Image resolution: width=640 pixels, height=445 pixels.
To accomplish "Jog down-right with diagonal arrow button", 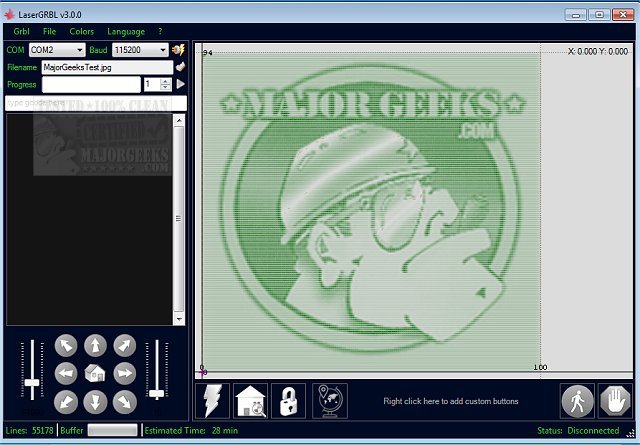I will [124, 402].
